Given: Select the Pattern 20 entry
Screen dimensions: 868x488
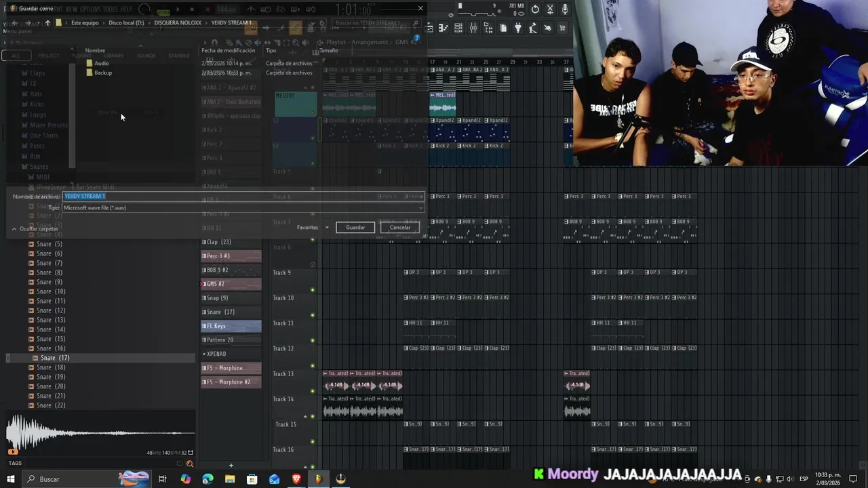Looking at the screenshot, I should [x=231, y=340].
